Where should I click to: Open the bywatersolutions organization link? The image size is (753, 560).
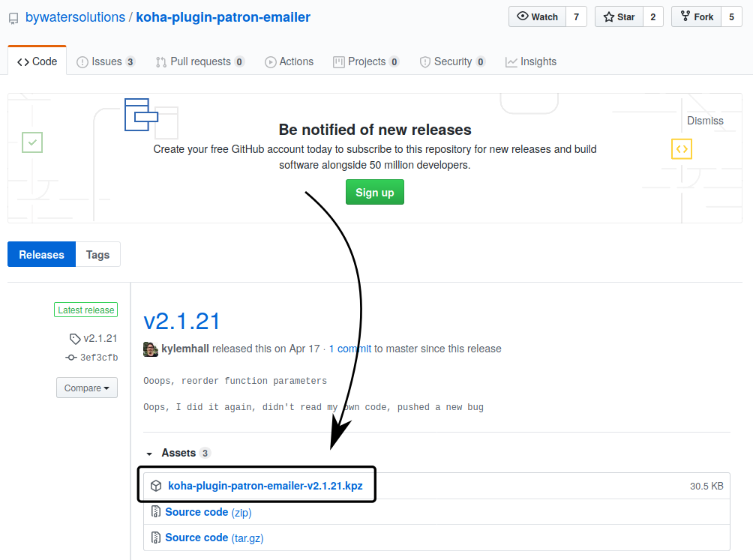click(x=75, y=17)
